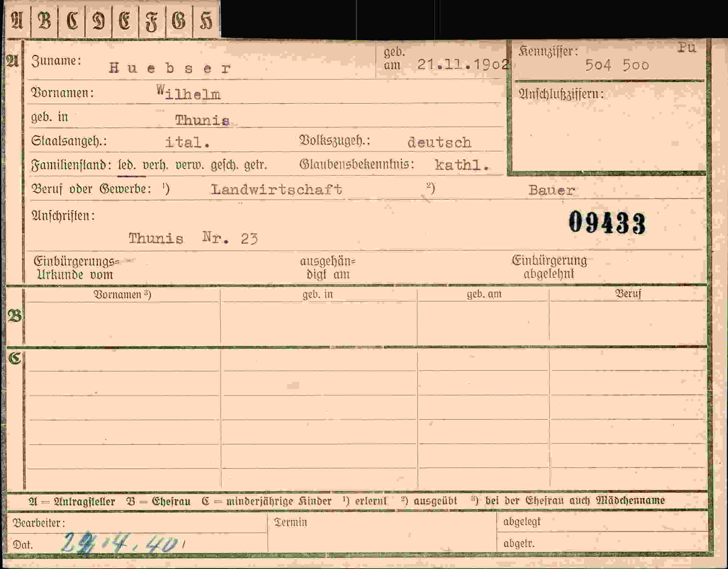Click the 'Zuname:' label
The width and height of the screenshot is (728, 569).
(56, 60)
